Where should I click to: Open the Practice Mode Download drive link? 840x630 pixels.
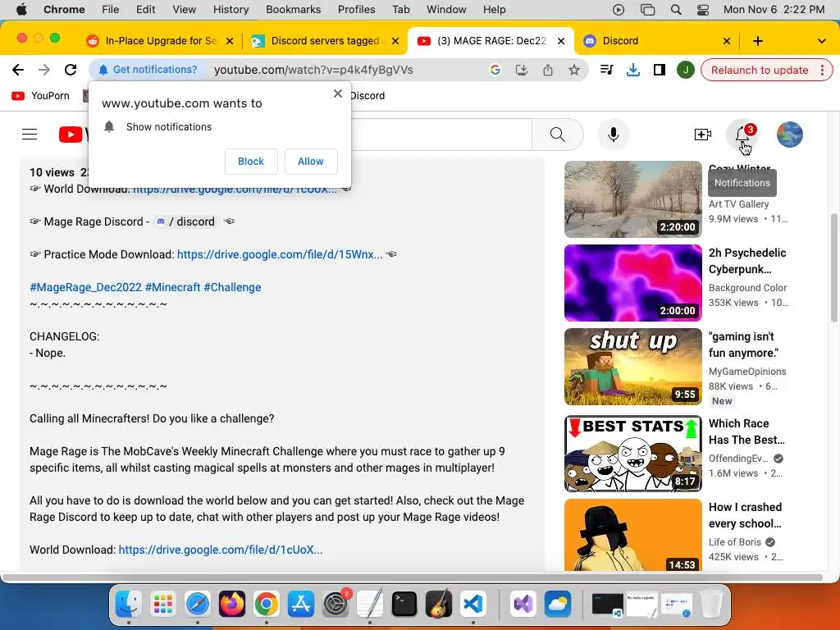(x=280, y=254)
